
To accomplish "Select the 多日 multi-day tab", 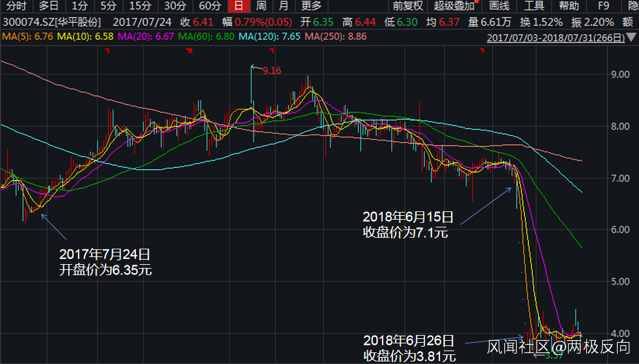I will pyautogui.click(x=48, y=6).
